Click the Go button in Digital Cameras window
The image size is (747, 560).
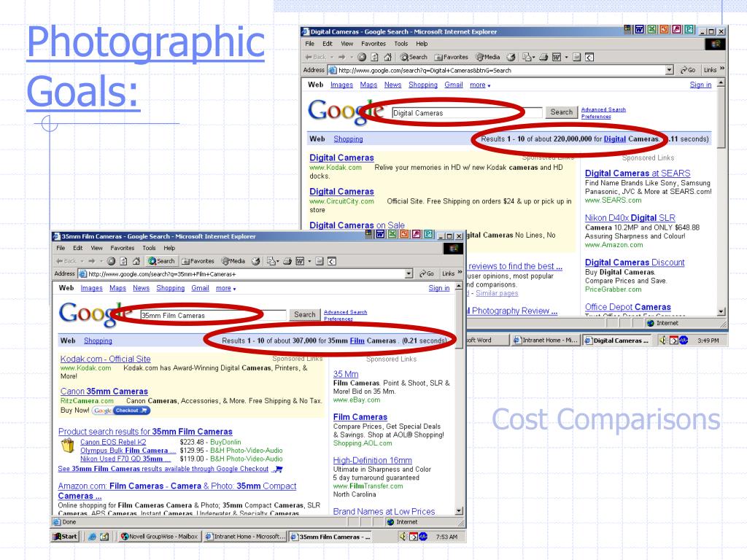tap(687, 70)
